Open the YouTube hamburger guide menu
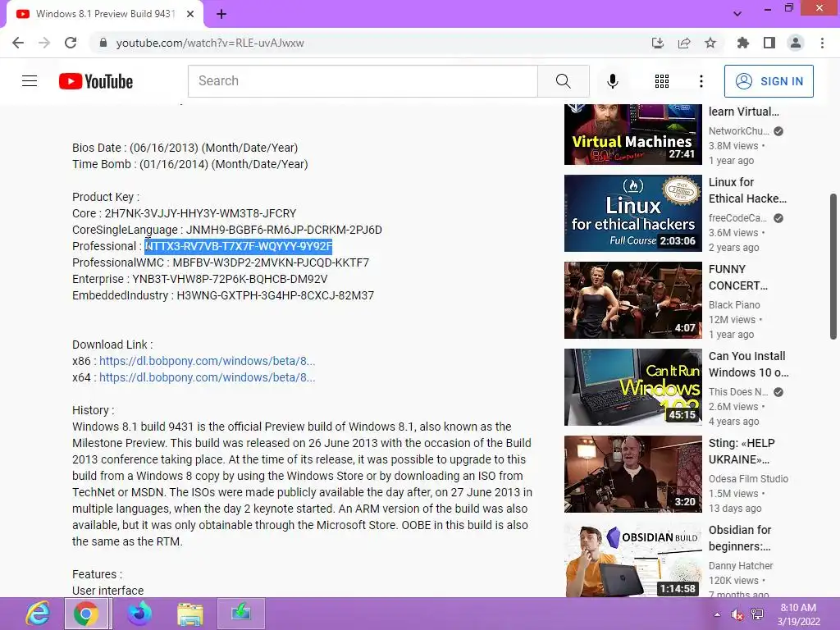The image size is (840, 630). [x=30, y=81]
